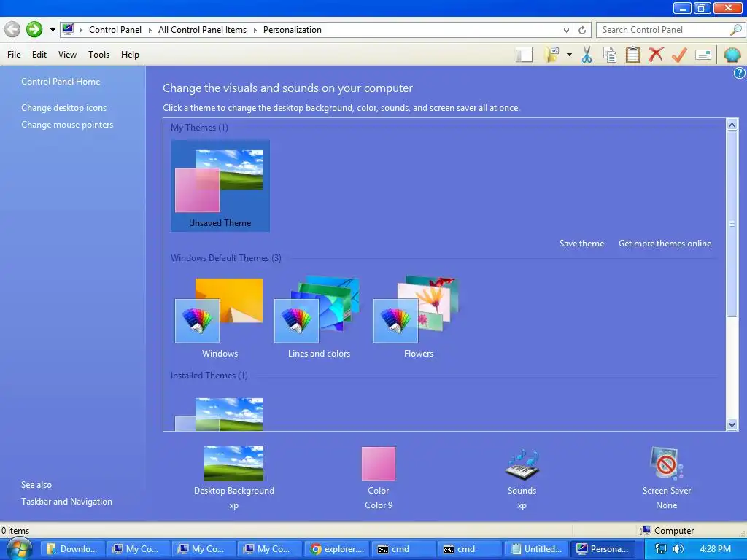Viewport: 747px width, 560px height.
Task: Select the Lines and colors theme
Action: tap(319, 318)
